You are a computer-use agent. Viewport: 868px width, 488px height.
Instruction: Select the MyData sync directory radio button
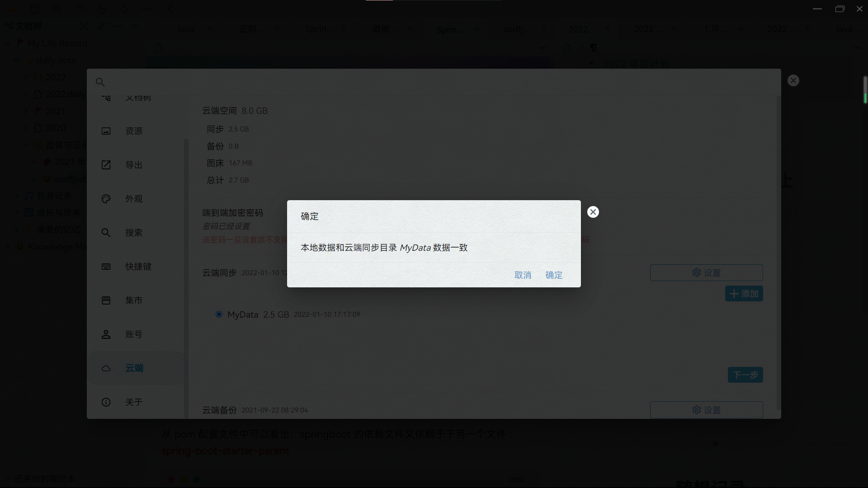[219, 314]
